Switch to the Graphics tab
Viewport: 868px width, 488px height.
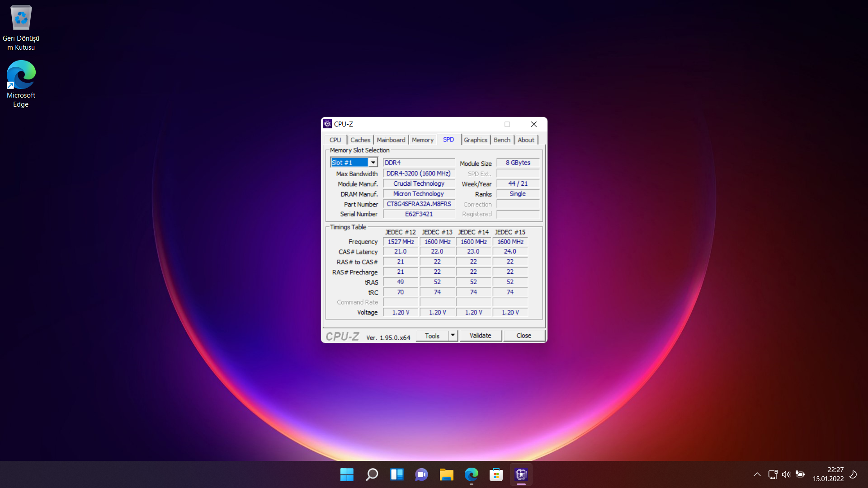tap(475, 140)
